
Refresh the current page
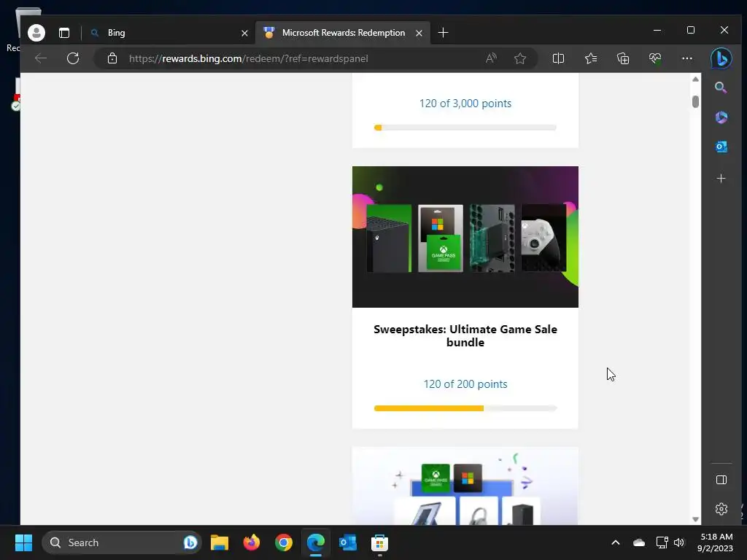[73, 58]
